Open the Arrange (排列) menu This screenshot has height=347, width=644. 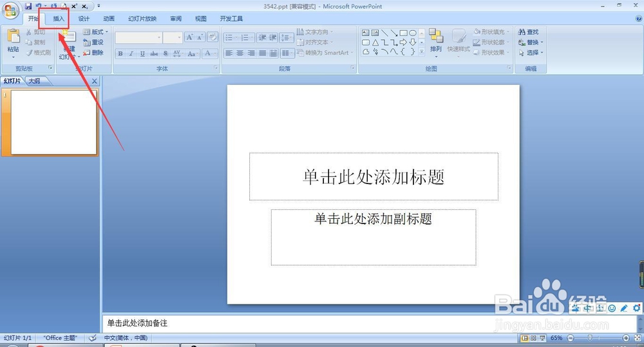pos(436,42)
